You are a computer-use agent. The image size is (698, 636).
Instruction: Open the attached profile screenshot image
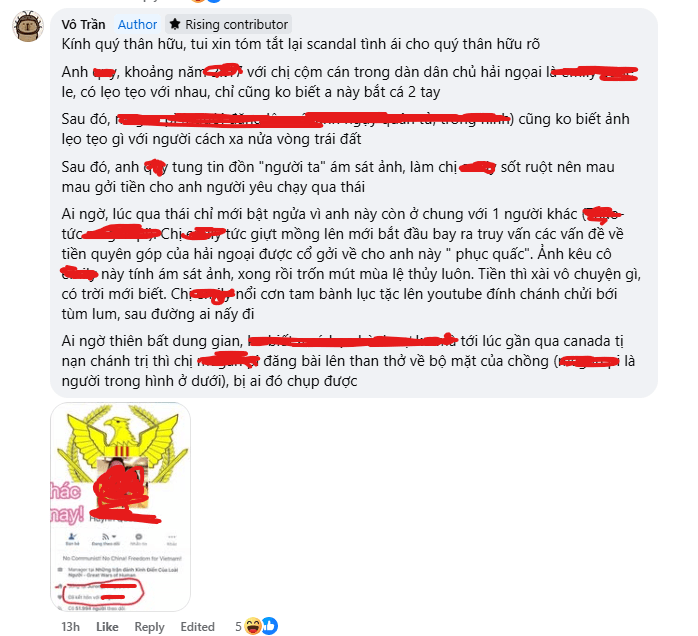pyautogui.click(x=121, y=506)
